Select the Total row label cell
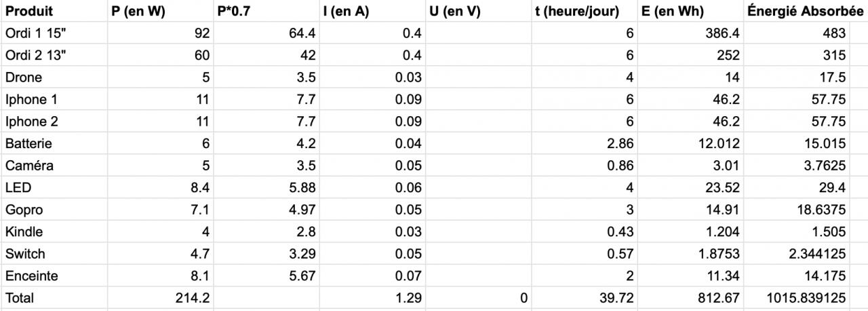This screenshot has height=311, width=868. tap(20, 298)
